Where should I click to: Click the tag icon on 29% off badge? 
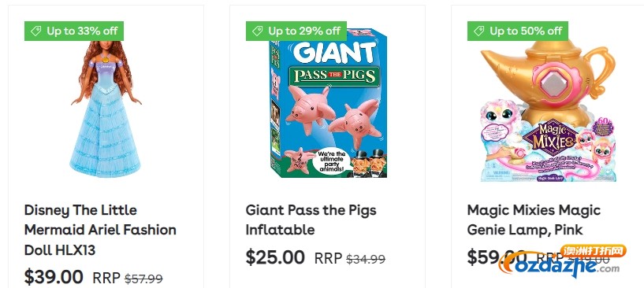point(258,31)
